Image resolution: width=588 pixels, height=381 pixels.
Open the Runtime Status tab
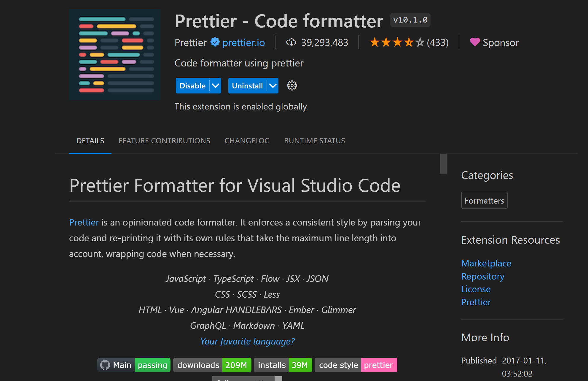pos(314,141)
